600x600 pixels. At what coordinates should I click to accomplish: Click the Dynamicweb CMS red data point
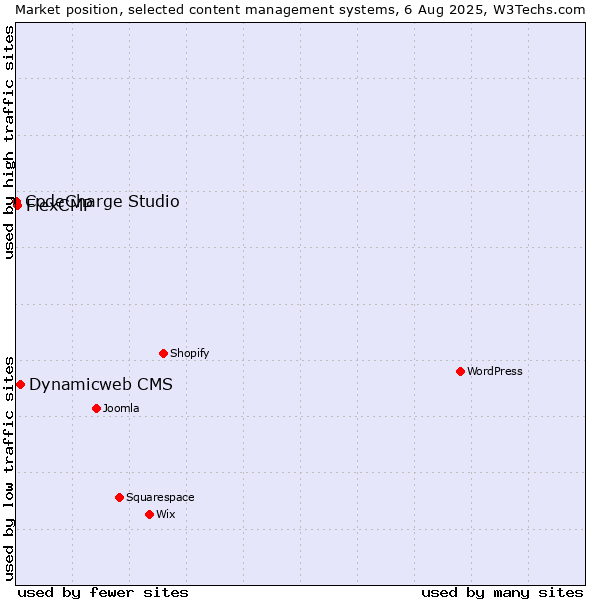21,384
